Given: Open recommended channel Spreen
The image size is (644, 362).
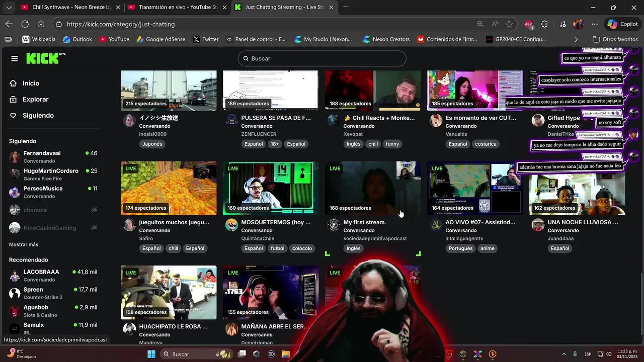Looking at the screenshot, I should tap(53, 293).
